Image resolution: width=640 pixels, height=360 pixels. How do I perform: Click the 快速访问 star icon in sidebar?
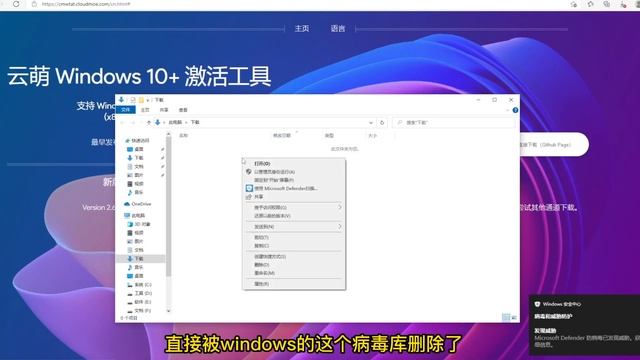coord(127,140)
